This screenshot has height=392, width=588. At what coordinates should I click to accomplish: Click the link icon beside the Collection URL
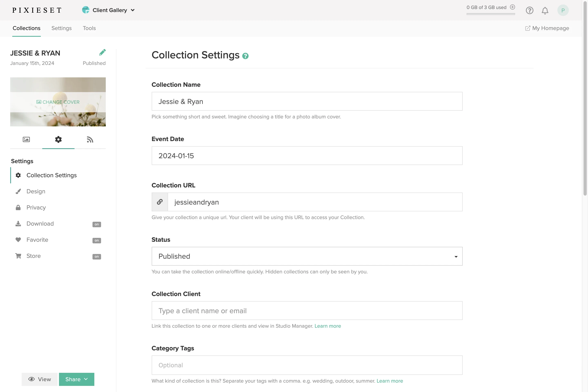[160, 202]
